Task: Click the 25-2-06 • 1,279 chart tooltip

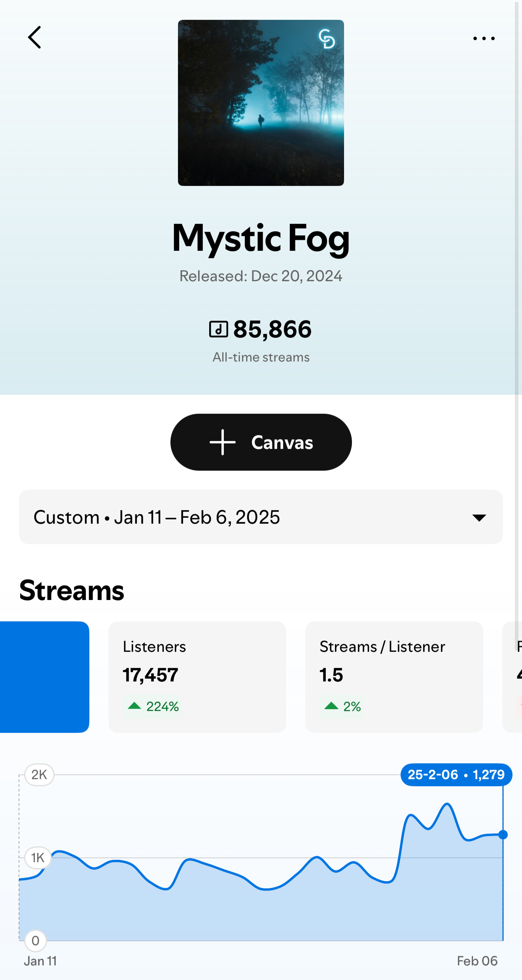Action: (x=456, y=774)
